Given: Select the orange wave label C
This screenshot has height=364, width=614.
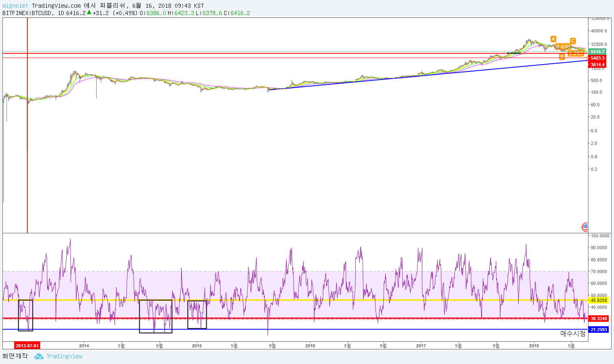Looking at the screenshot, I should click(573, 41).
